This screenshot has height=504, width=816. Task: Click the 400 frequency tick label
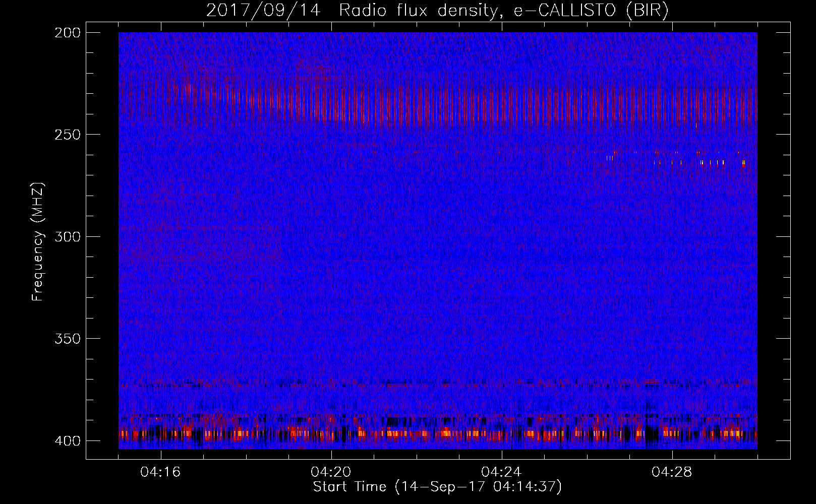(68, 441)
